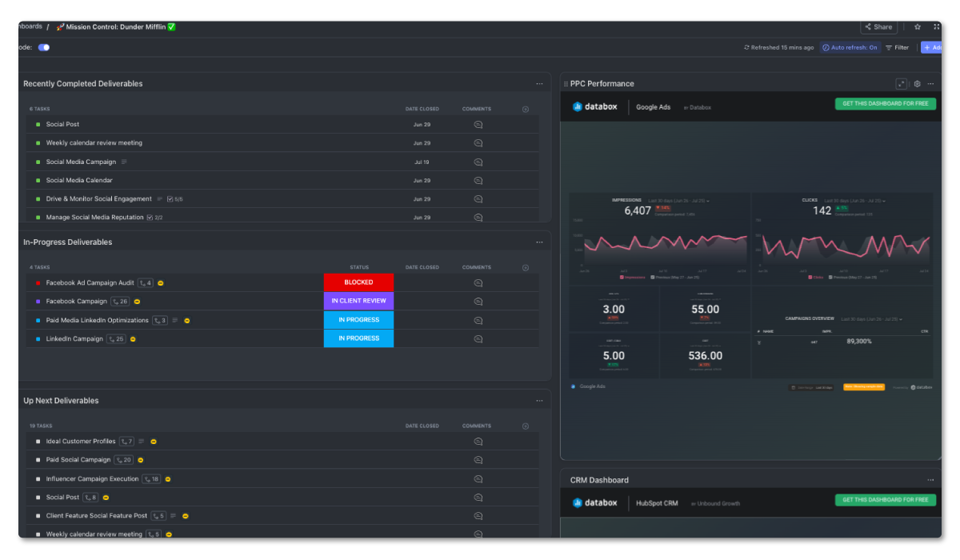This screenshot has height=560, width=960.
Task: Open PPC Performance card settings via gear icon
Action: click(916, 83)
